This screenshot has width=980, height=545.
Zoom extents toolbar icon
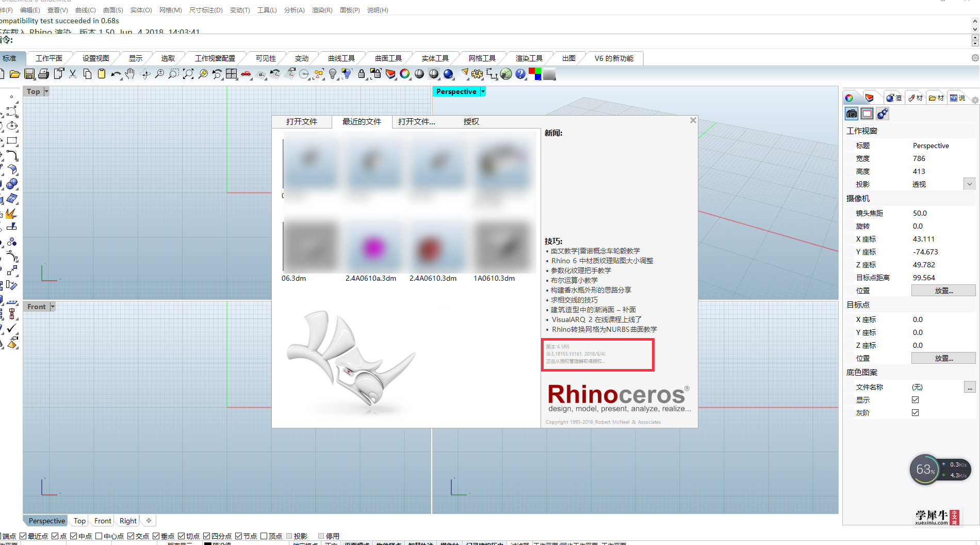(188, 74)
